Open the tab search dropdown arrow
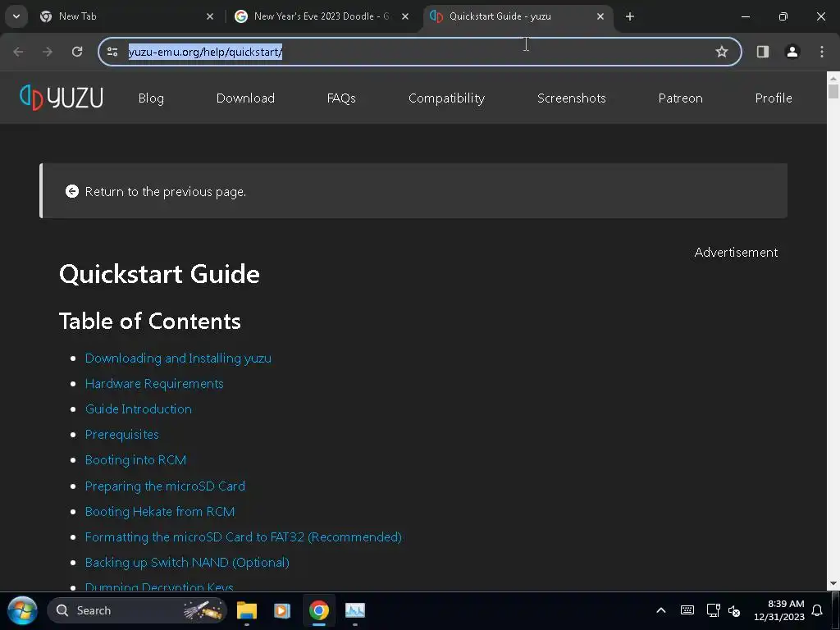The image size is (840, 630). coord(16,16)
